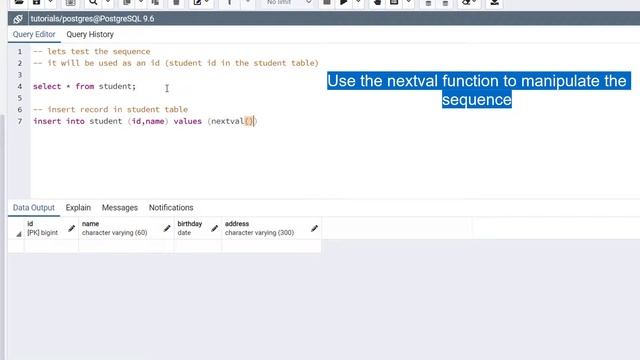
Task: Click line number 4 in the gutter
Action: (x=20, y=87)
